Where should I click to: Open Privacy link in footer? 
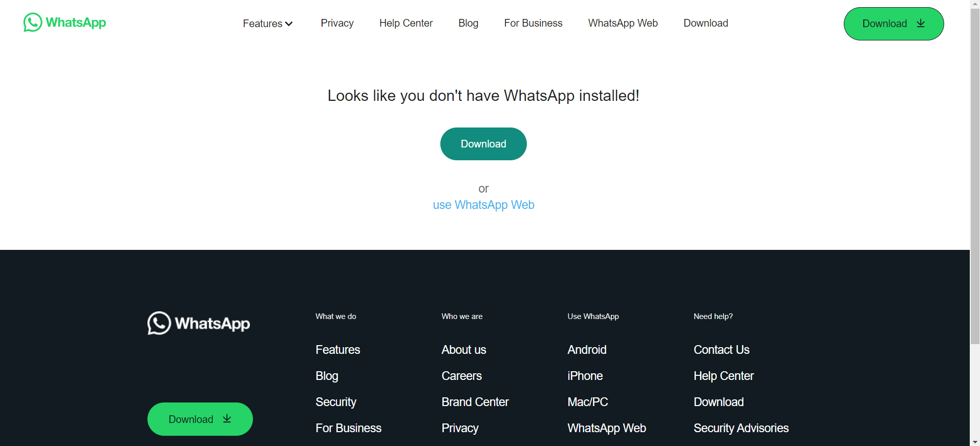(460, 428)
